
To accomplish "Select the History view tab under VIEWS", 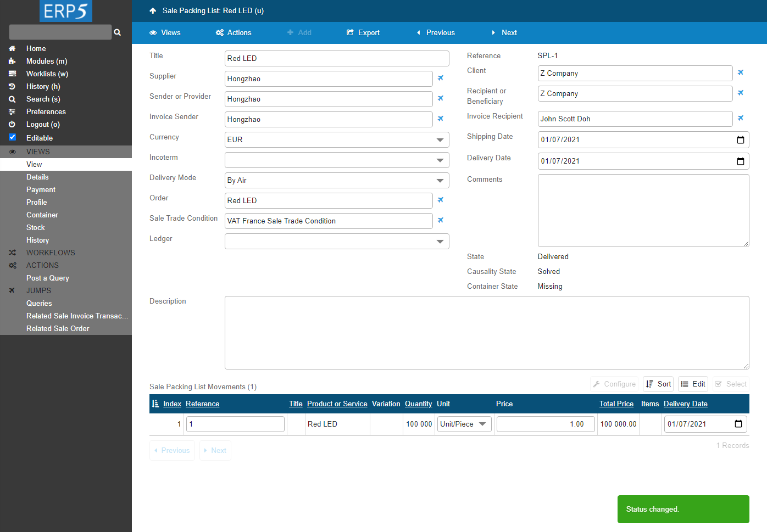I will coord(37,240).
